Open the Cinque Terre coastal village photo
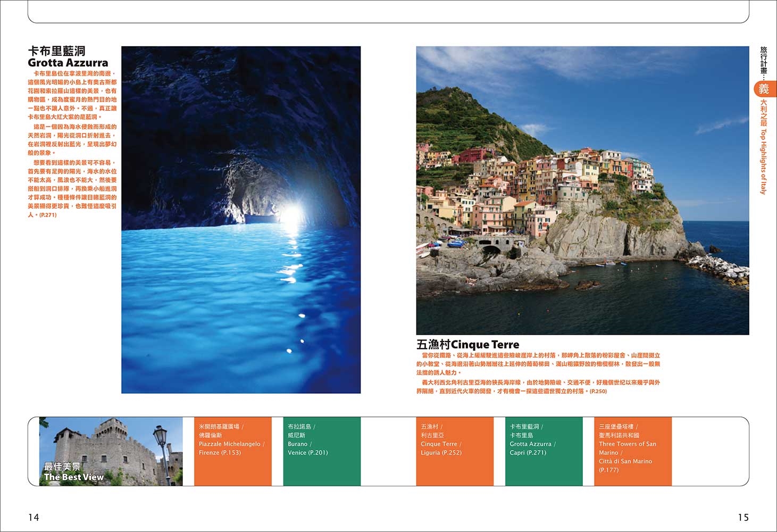This screenshot has height=532, width=777. click(x=582, y=190)
